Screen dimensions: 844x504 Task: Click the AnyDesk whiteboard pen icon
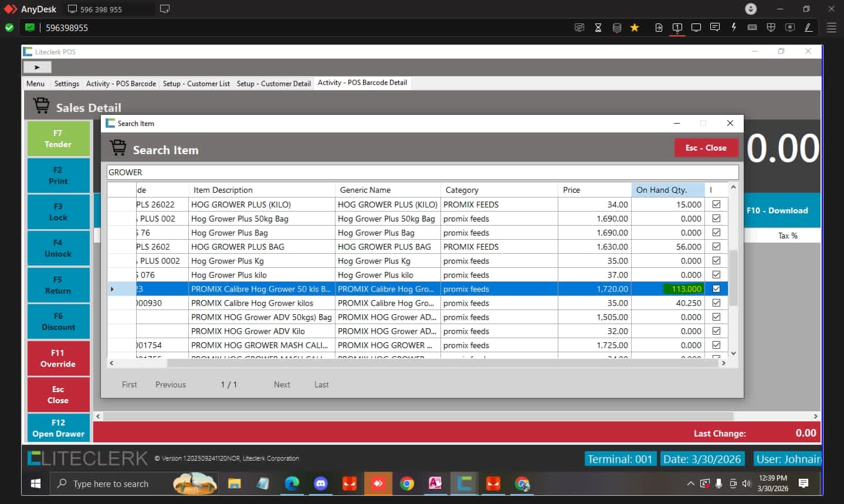coord(808,28)
